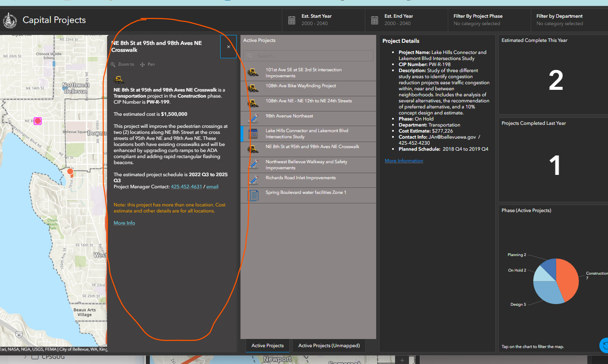
Task: Select the Active Projects tab
Action: 267,345
